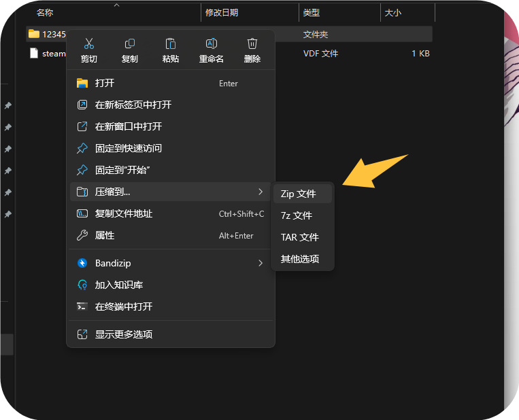This screenshot has width=519, height=420.
Task: Select 固定到"开始" menu entry
Action: tap(122, 170)
